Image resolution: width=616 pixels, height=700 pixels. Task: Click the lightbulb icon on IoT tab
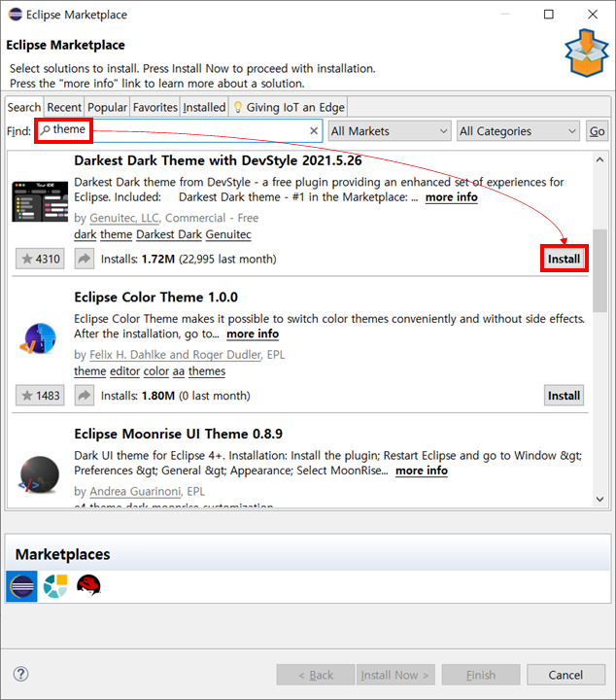coord(238,107)
